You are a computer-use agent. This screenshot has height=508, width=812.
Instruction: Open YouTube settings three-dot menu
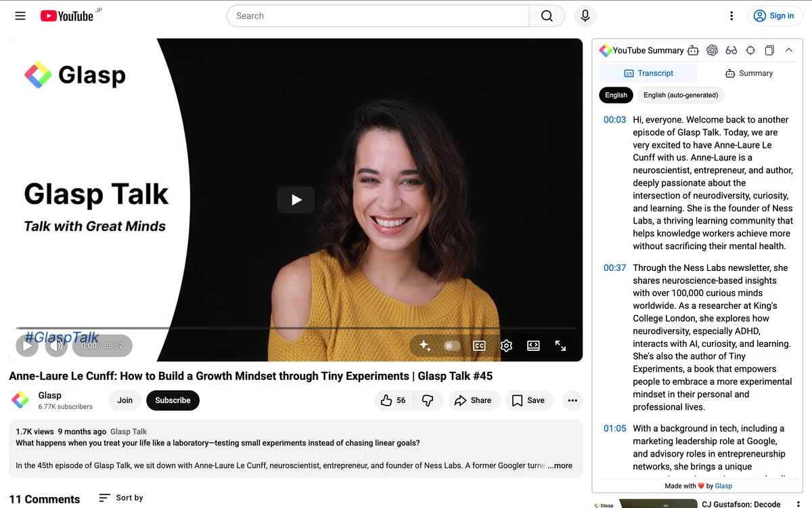731,16
